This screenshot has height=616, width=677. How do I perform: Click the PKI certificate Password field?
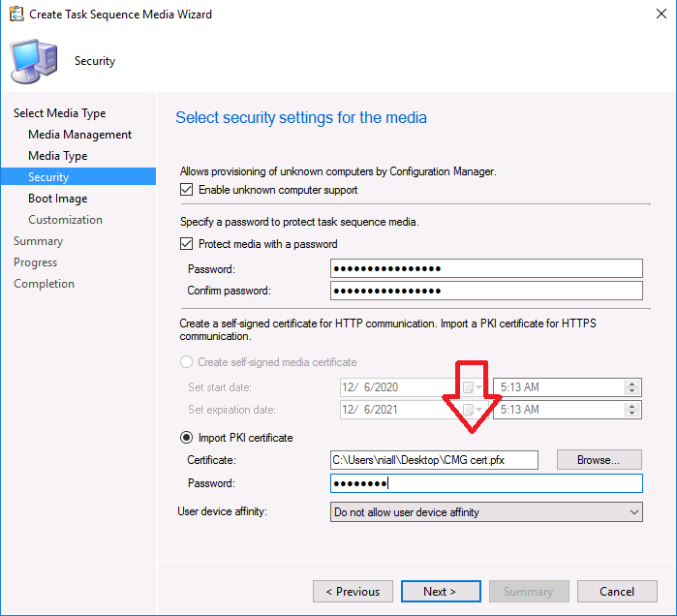point(486,483)
